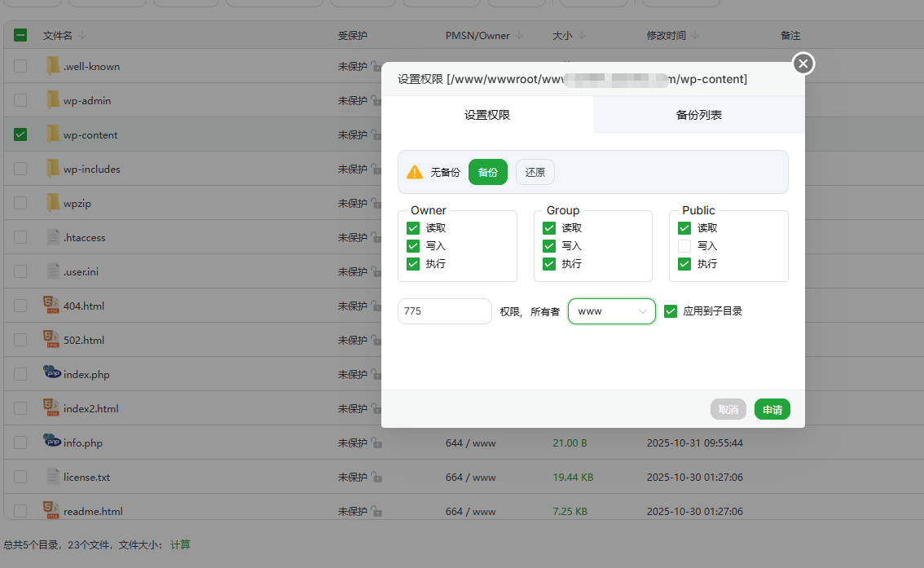Click the lock icon beside .well-known
The image size is (924, 568).
point(376,67)
